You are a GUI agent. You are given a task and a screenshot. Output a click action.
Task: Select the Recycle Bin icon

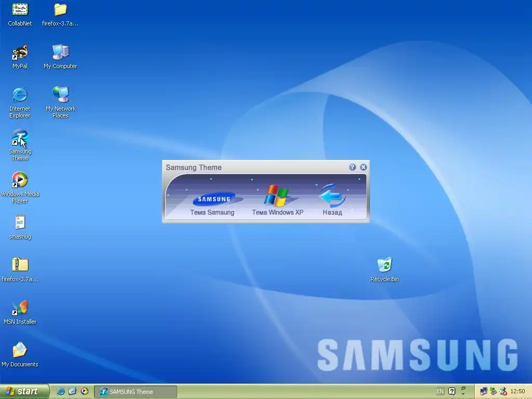[x=384, y=270]
